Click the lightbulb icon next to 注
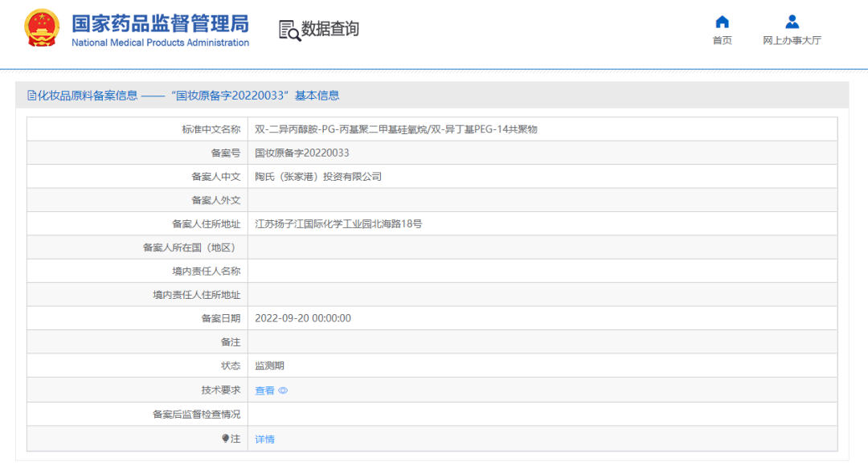Image resolution: width=868 pixels, height=474 pixels. [226, 439]
